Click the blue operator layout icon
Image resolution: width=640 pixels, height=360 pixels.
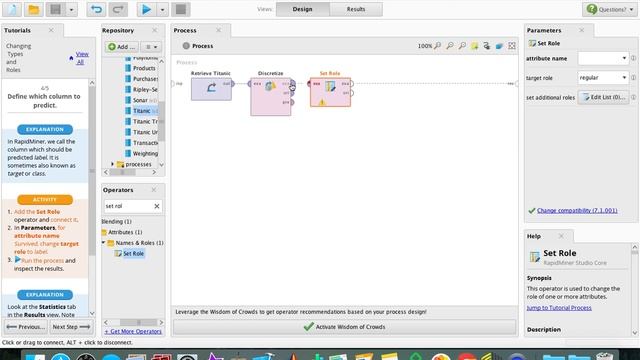[x=499, y=46]
